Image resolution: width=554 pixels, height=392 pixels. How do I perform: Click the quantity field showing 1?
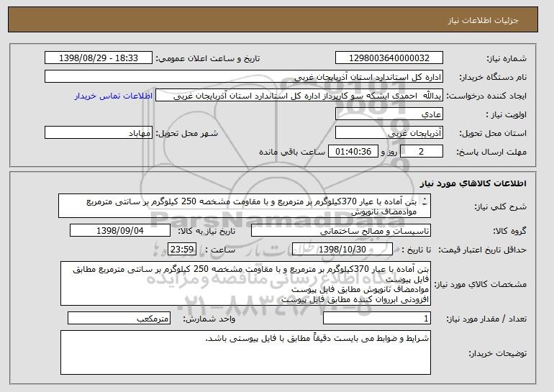click(377, 318)
